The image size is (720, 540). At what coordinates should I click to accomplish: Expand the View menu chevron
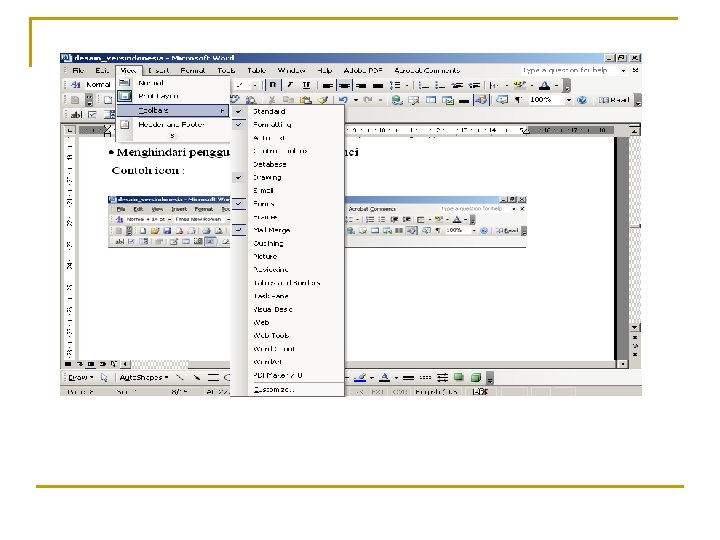172,136
